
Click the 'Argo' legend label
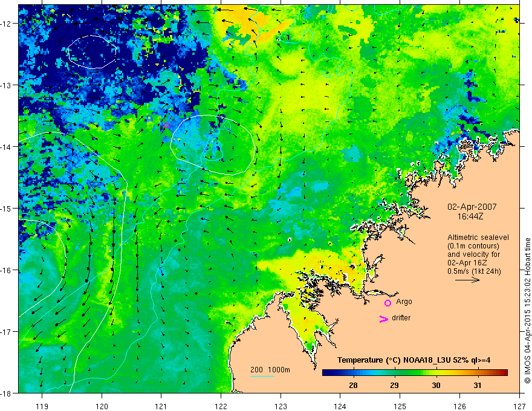(404, 302)
